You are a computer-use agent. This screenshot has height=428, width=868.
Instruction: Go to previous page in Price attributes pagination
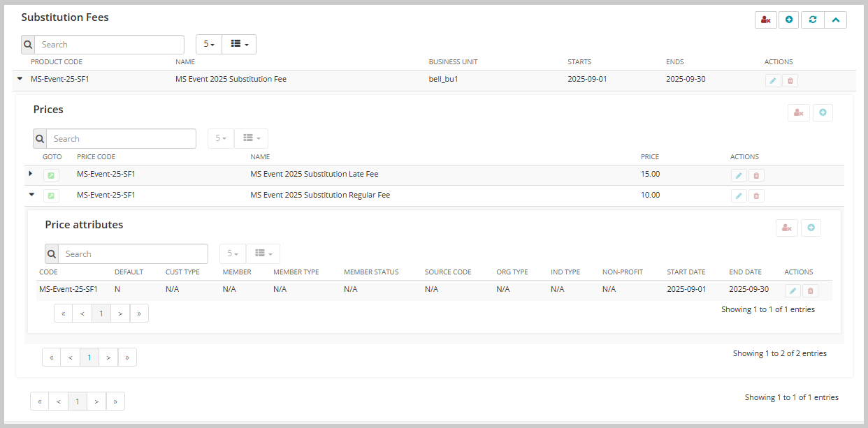click(x=82, y=313)
